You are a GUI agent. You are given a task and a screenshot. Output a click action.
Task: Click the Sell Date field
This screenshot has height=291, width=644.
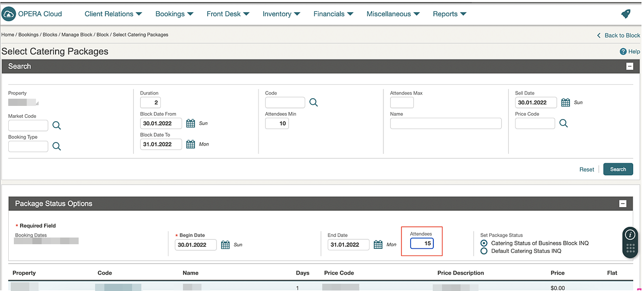coord(536,102)
